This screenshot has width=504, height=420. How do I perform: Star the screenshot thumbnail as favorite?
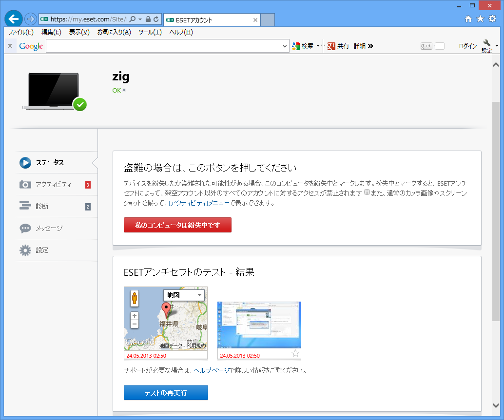[x=295, y=353]
